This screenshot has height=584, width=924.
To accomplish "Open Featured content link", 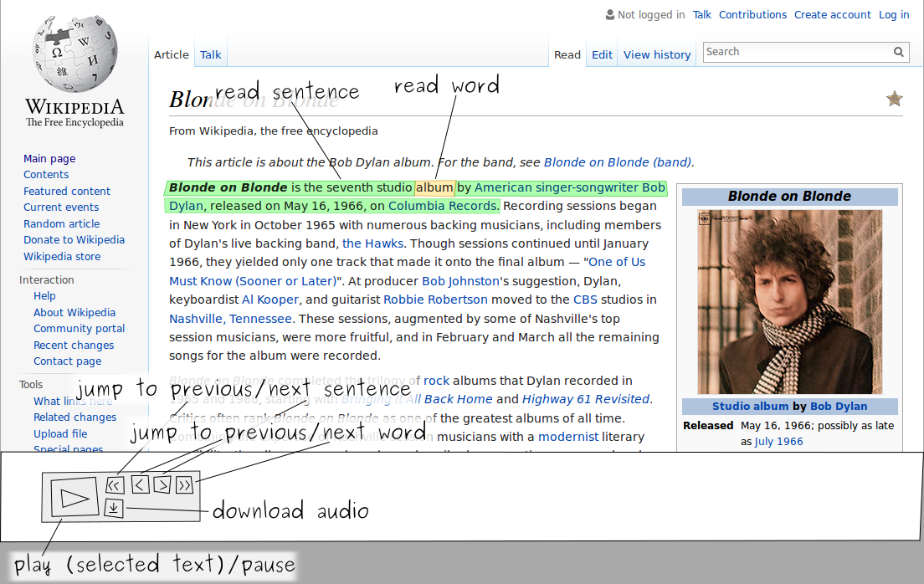I will 67,191.
